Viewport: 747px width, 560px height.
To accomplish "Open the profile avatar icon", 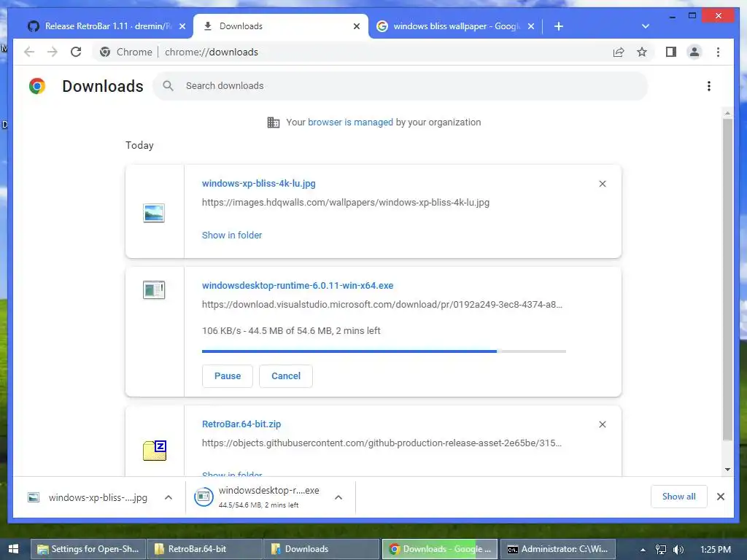I will point(694,52).
